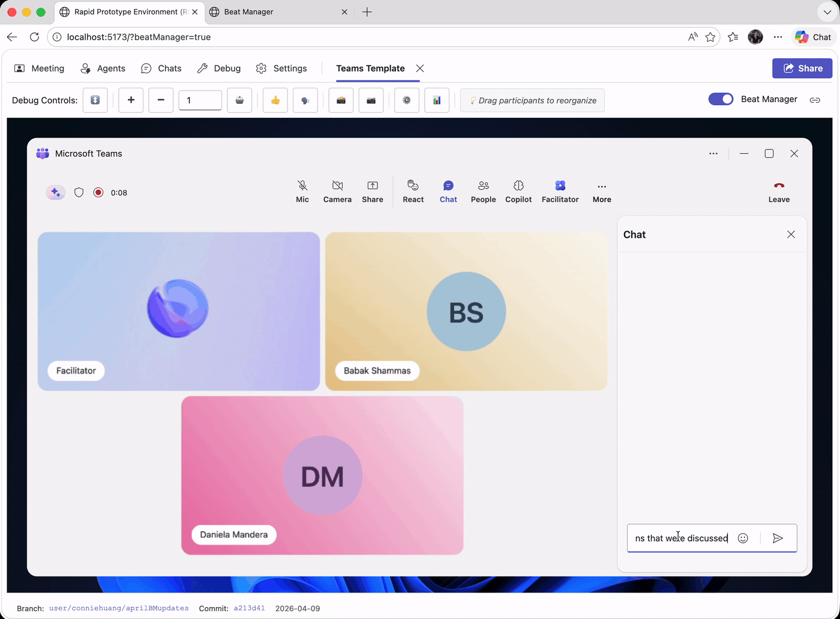Switch to the Agents tab
Image resolution: width=840 pixels, height=619 pixels.
coord(103,68)
